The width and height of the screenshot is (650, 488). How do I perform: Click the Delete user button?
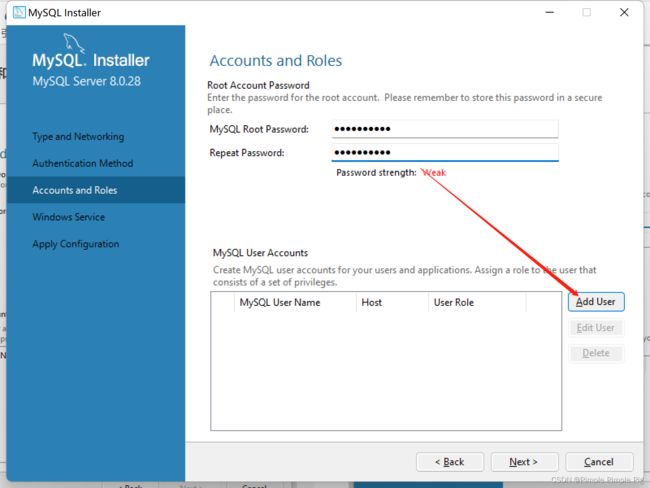(596, 353)
